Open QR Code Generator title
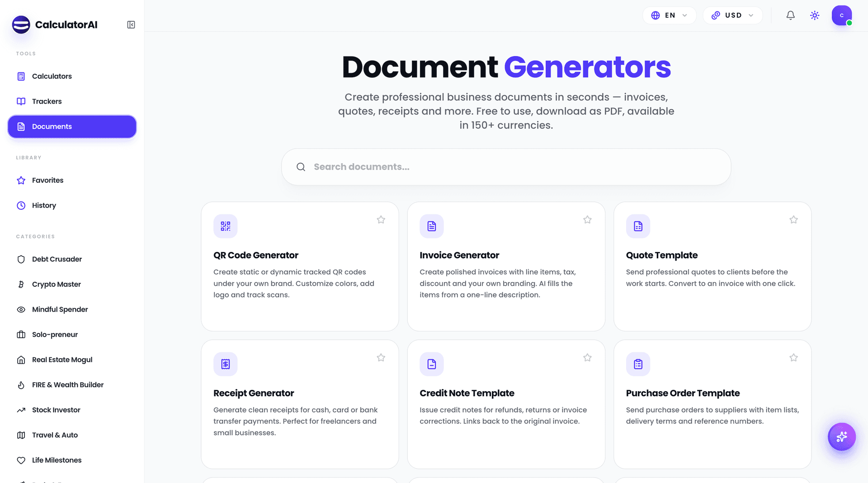 [256, 255]
